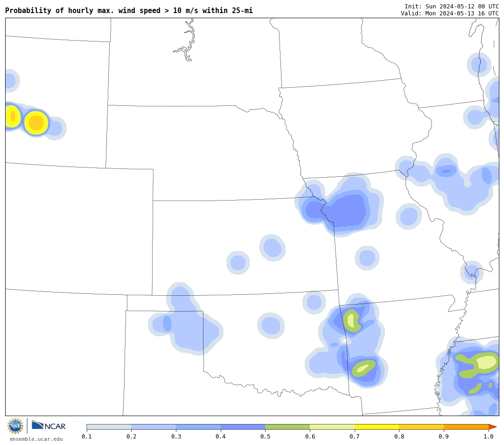This screenshot has width=504, height=445.
Task: Click the 0.1–0.2 pale blue colorbar segment
Action: [109, 427]
